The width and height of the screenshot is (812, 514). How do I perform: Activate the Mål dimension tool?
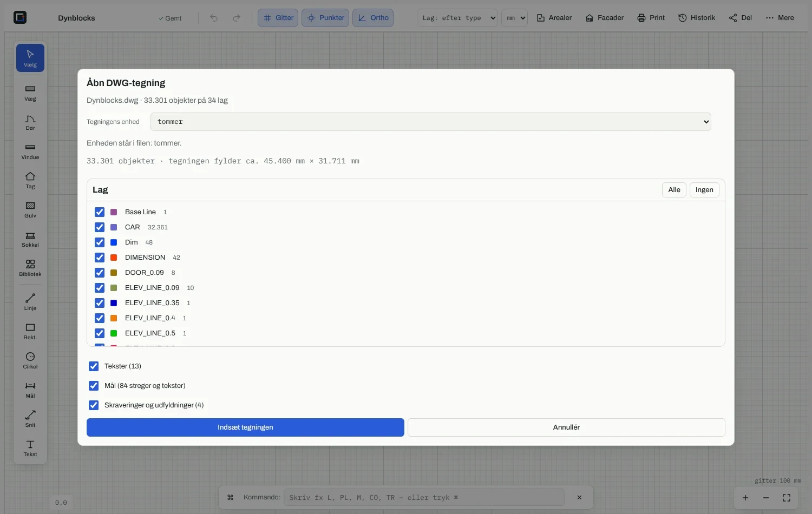click(30, 390)
